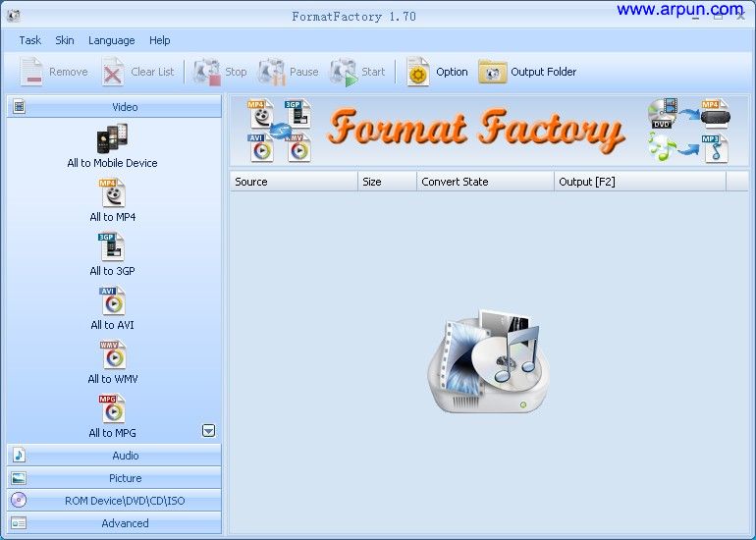
Task: Click the Remove button label
Action: pos(69,72)
